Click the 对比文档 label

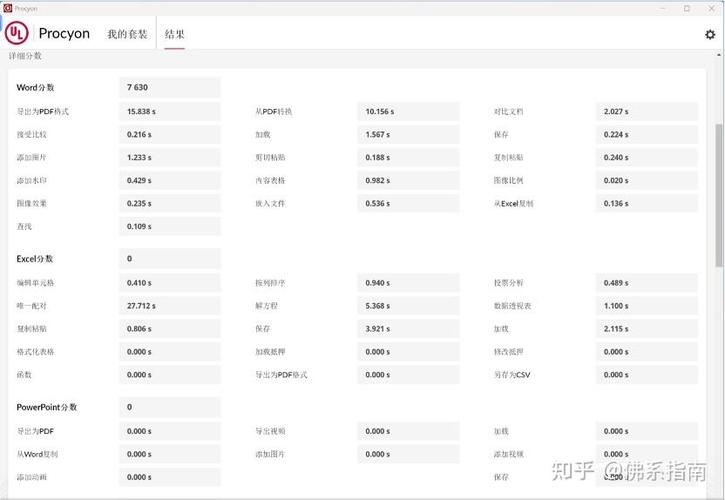point(508,111)
